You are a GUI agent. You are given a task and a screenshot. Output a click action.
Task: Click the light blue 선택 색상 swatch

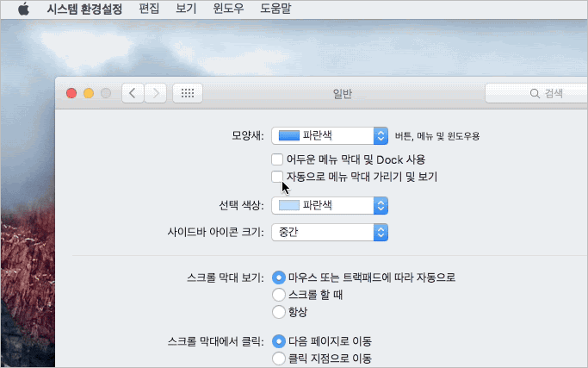coord(289,205)
